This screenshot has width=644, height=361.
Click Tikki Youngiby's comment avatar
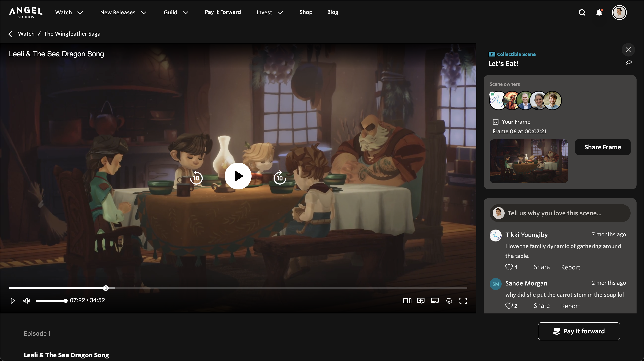click(495, 235)
